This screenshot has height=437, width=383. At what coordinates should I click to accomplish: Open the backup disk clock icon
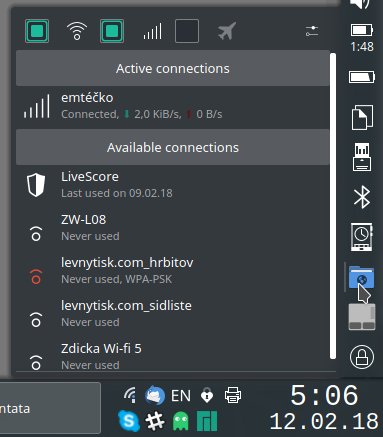point(362,237)
